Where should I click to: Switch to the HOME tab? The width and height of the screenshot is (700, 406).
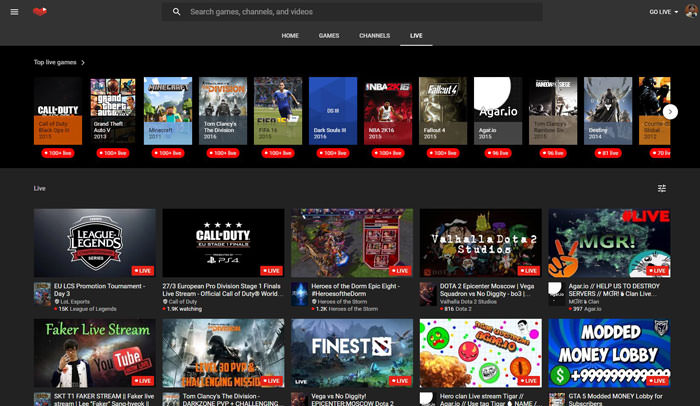coord(290,36)
